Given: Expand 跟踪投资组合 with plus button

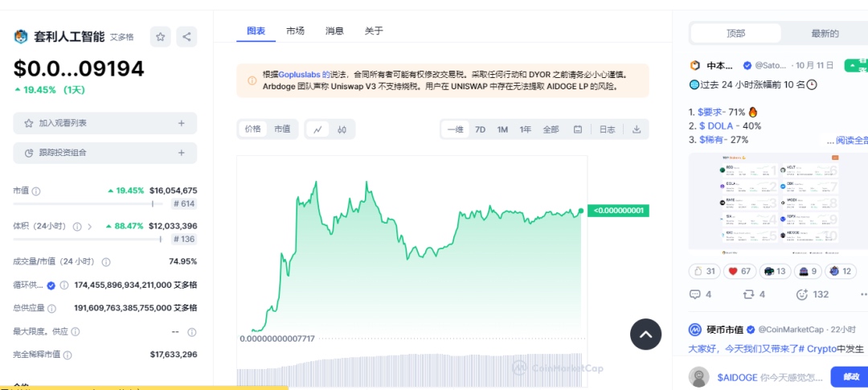Looking at the screenshot, I should (x=182, y=152).
